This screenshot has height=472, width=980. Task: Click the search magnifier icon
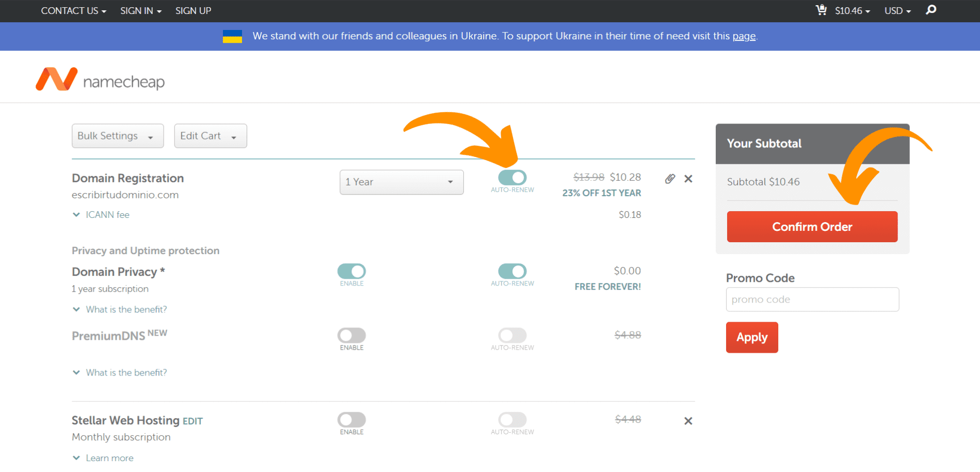[x=931, y=10]
